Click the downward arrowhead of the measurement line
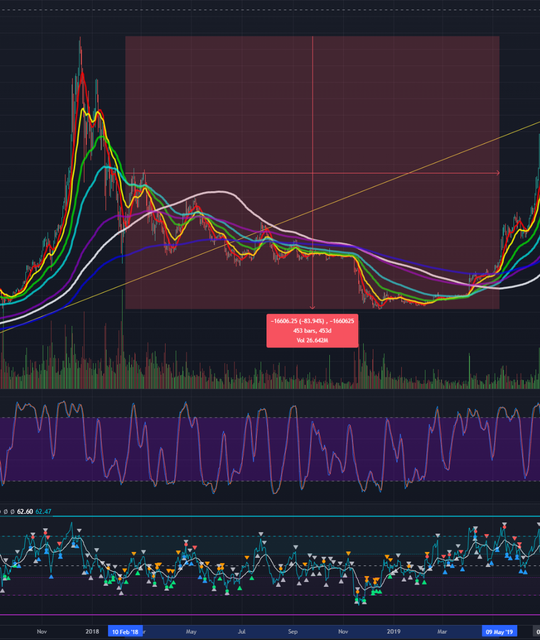Viewport: 540px width, 640px height. click(x=312, y=307)
